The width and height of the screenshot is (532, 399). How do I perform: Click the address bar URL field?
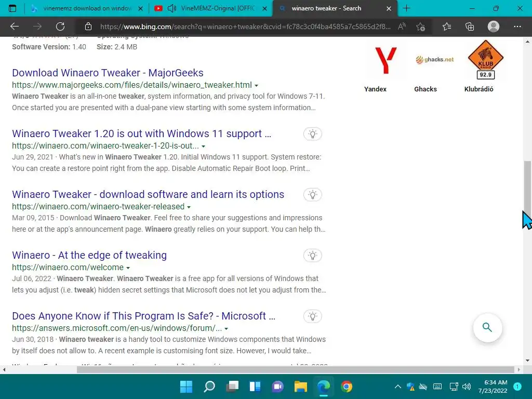(x=245, y=26)
